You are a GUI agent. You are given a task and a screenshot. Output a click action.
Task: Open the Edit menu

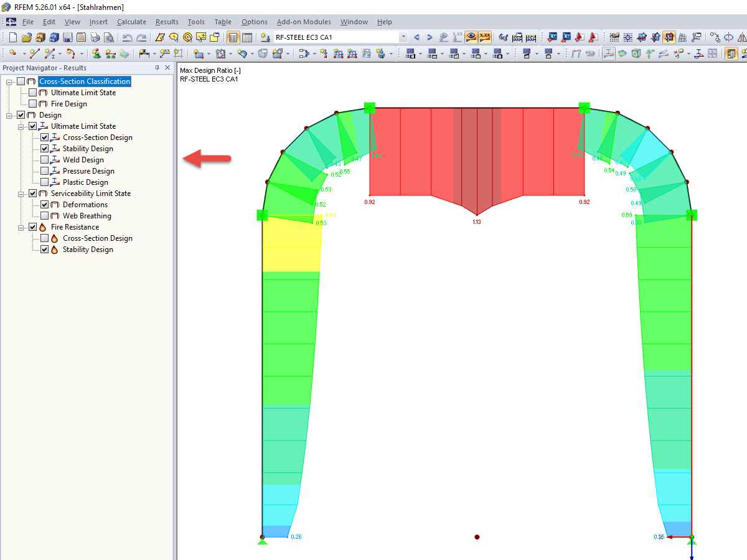pyautogui.click(x=49, y=22)
